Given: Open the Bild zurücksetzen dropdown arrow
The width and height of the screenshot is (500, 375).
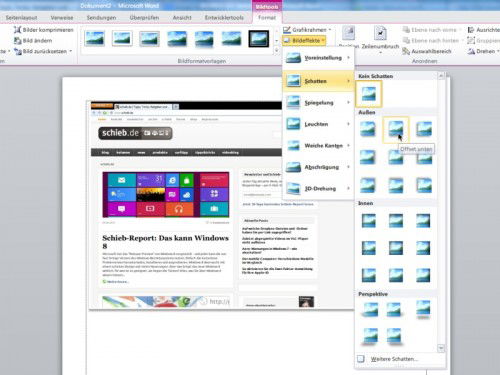Looking at the screenshot, I should pyautogui.click(x=71, y=51).
